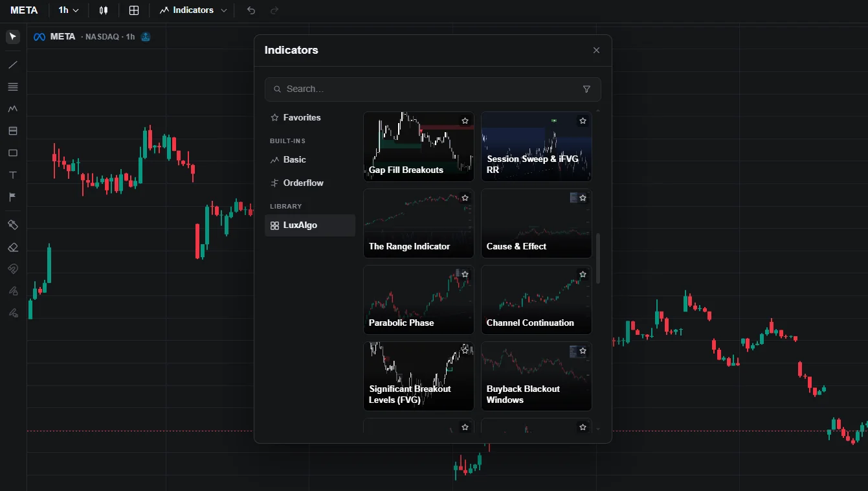Click the indicator list scrollbar thumb
Viewport: 868px width, 491px height.
coord(598,258)
